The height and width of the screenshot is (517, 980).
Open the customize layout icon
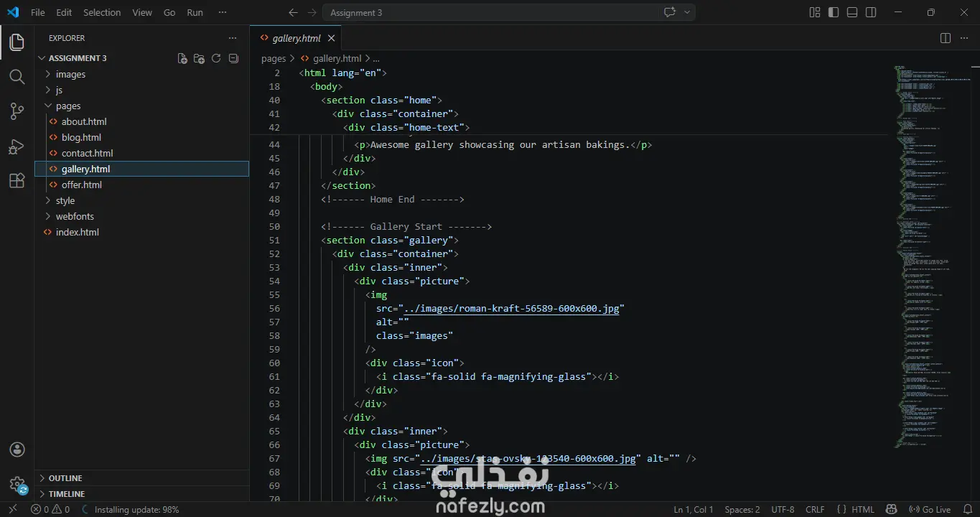coord(815,12)
